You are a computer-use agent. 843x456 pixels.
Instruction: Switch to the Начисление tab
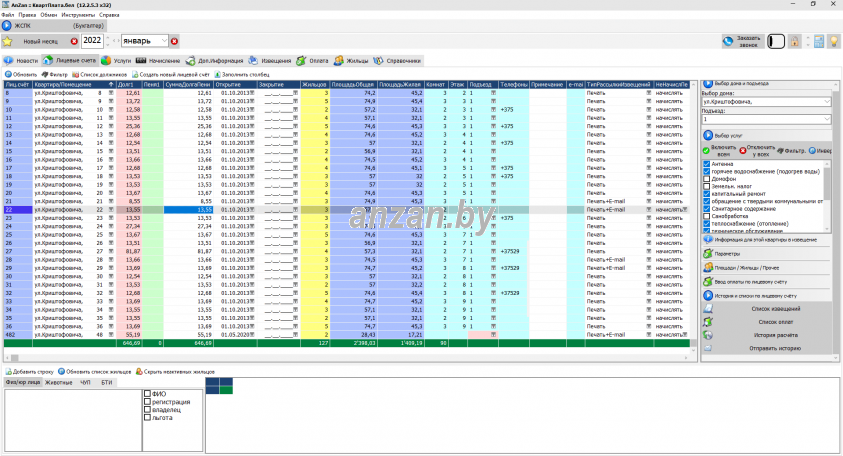pos(148,60)
